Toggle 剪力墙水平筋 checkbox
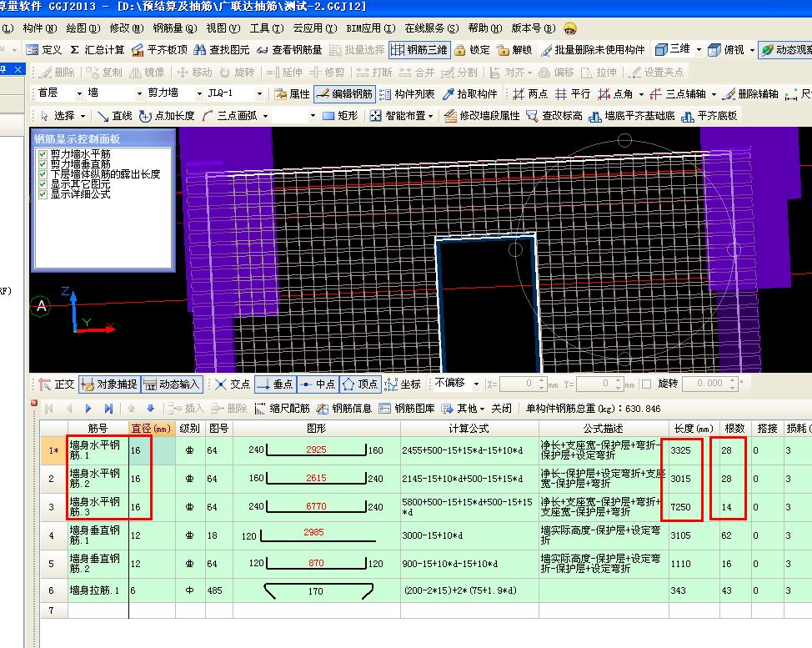The height and width of the screenshot is (648, 812). (x=43, y=154)
